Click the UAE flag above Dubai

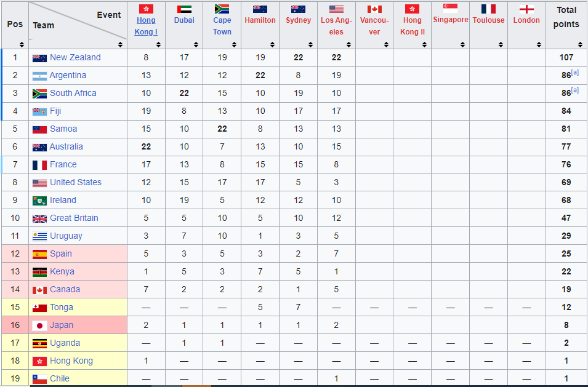[184, 9]
